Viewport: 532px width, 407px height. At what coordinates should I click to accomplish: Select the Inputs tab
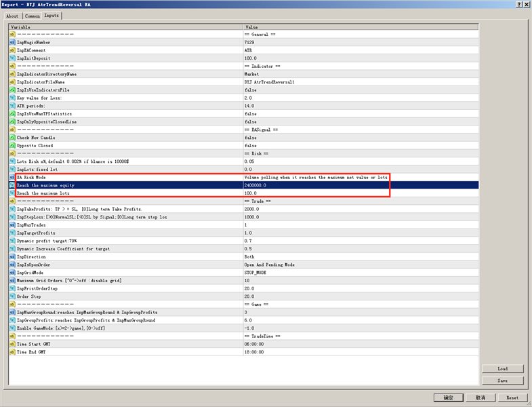pos(52,16)
